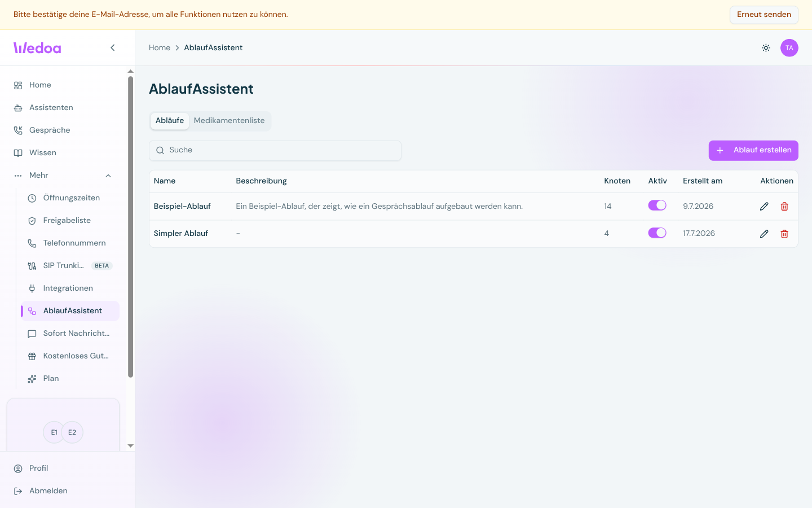812x508 pixels.
Task: Click the Erstellt am column header
Action: click(703, 181)
